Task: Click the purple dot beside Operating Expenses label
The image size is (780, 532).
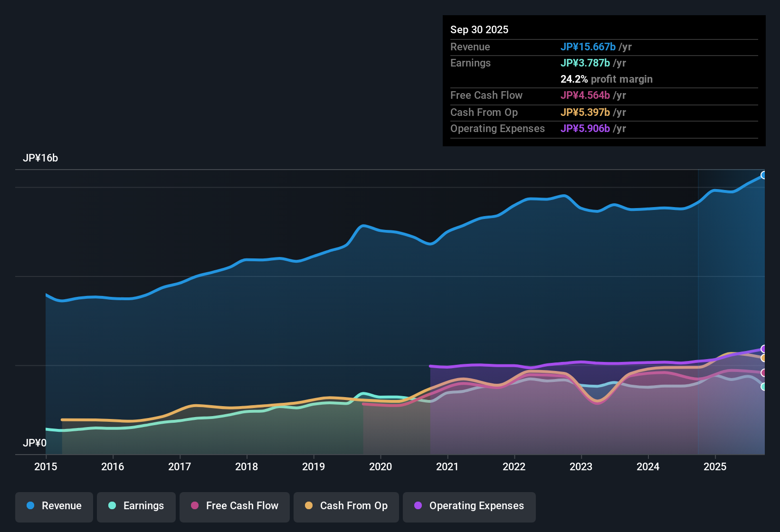Action: click(x=418, y=506)
